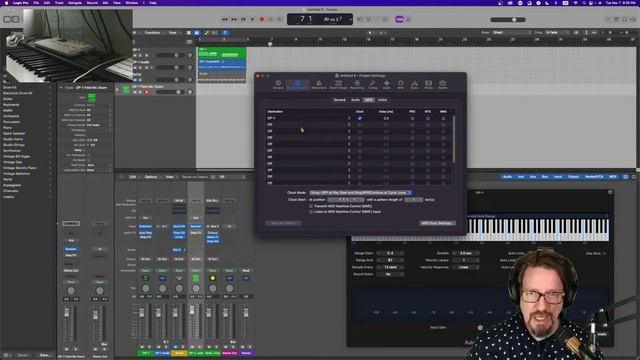Click Save as Default button in dialog
640x360 pixels.
[x=283, y=223]
